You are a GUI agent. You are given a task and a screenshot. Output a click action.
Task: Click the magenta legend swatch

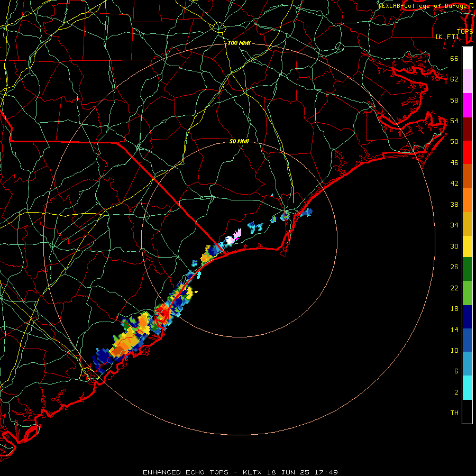tap(467, 105)
